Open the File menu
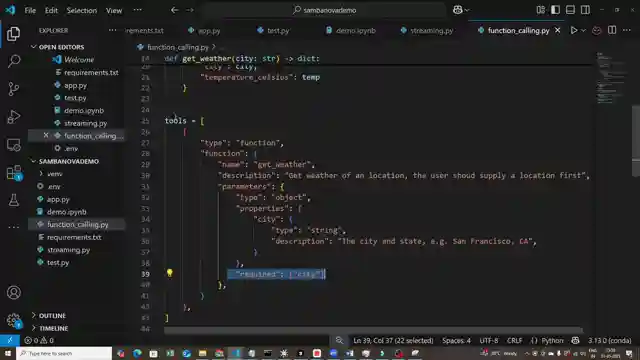The width and height of the screenshot is (640, 360). pyautogui.click(x=30, y=10)
